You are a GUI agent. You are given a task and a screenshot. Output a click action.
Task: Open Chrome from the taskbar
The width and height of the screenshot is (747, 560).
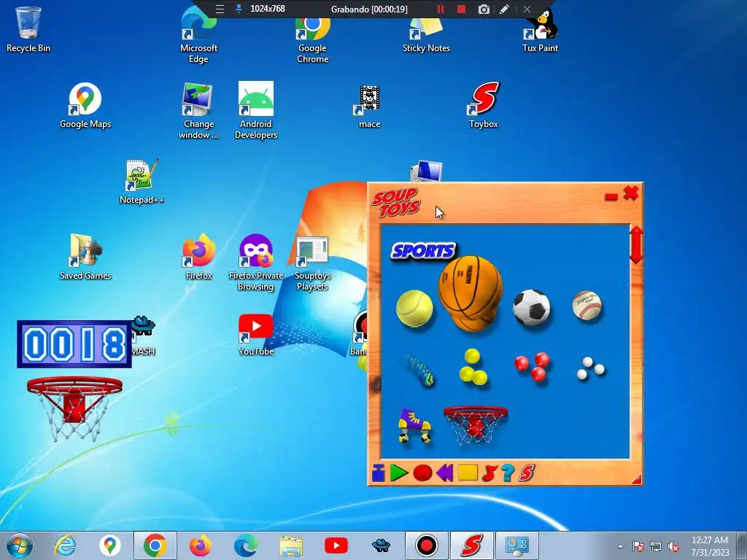point(155,545)
